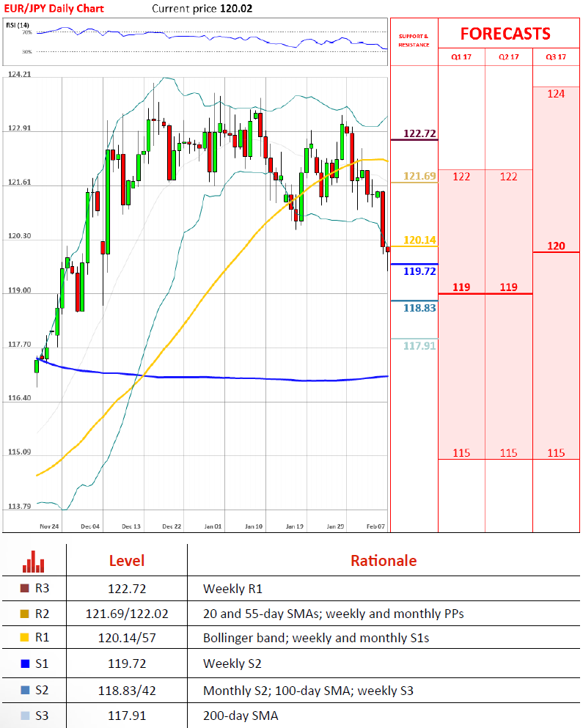The width and height of the screenshot is (583, 728).
Task: Select the Q3 17 forecast column header
Action: point(556,57)
